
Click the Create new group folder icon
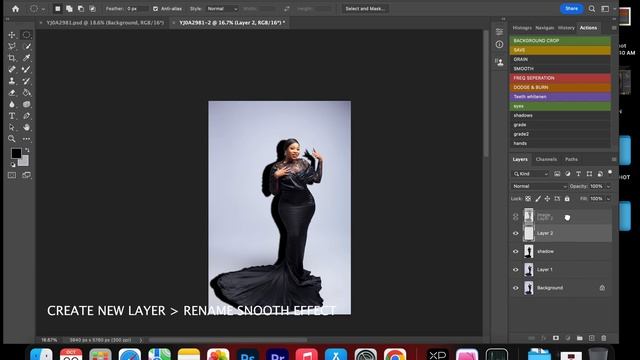point(580,338)
